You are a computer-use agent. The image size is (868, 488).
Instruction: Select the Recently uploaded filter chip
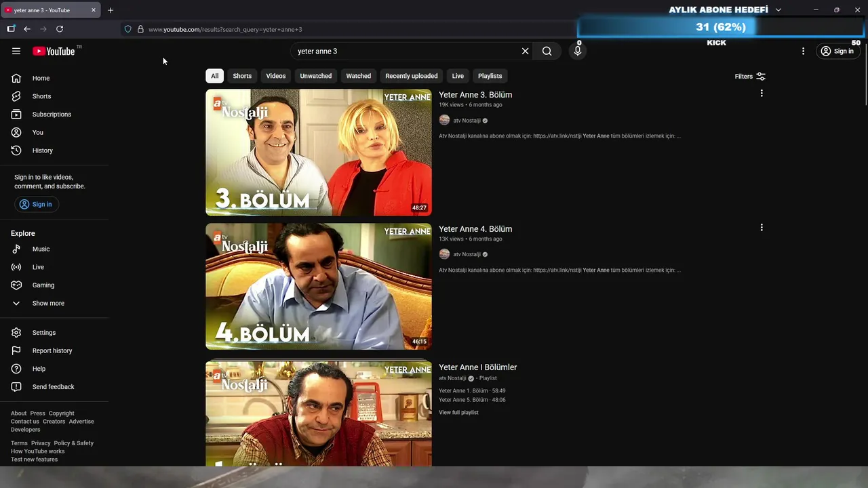point(412,76)
